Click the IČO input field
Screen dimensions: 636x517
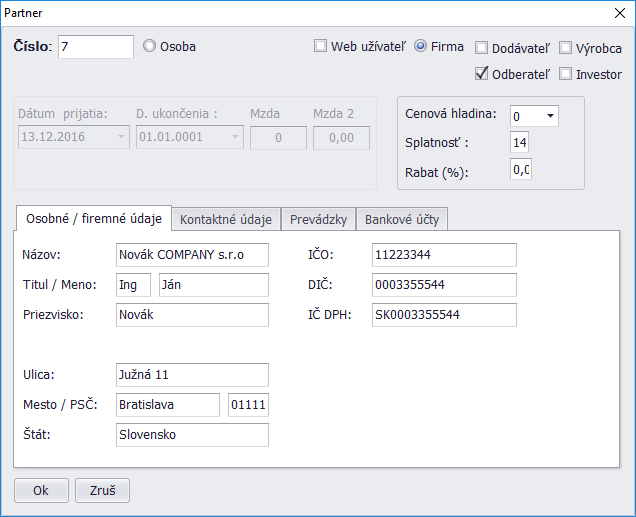(443, 255)
